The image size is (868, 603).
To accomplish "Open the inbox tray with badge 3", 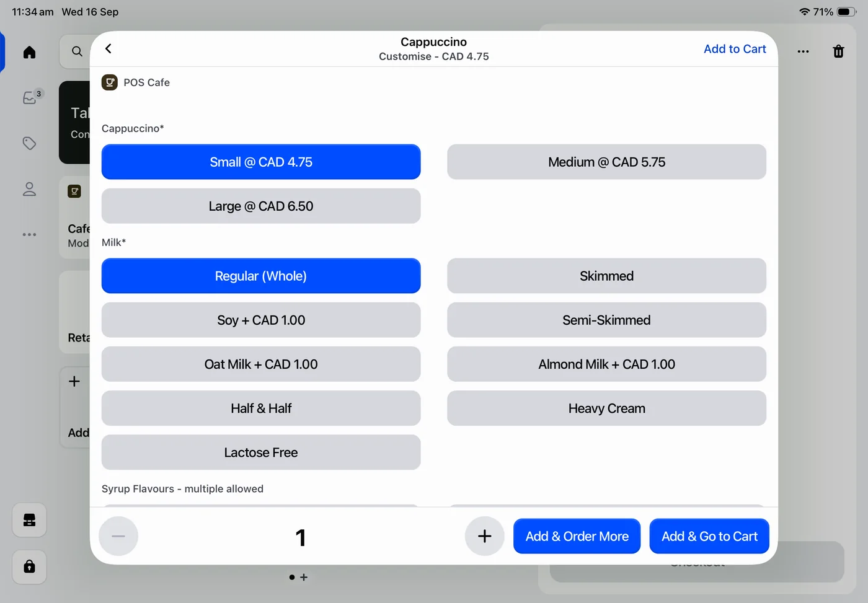I will pos(29,97).
